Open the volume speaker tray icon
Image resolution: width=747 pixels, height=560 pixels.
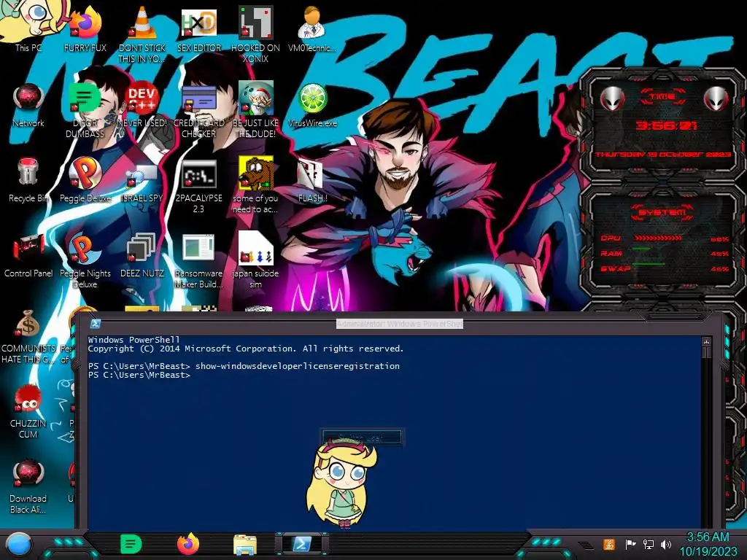pos(666,544)
